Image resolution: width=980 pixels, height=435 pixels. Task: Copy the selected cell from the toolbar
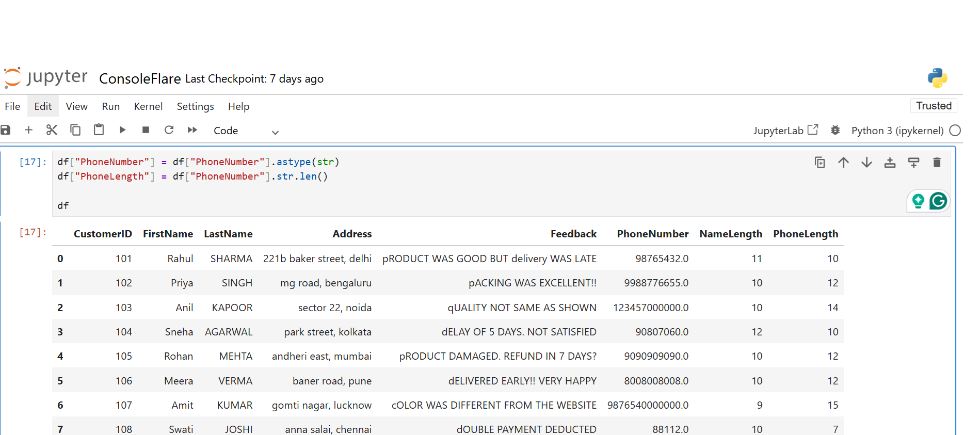point(75,130)
